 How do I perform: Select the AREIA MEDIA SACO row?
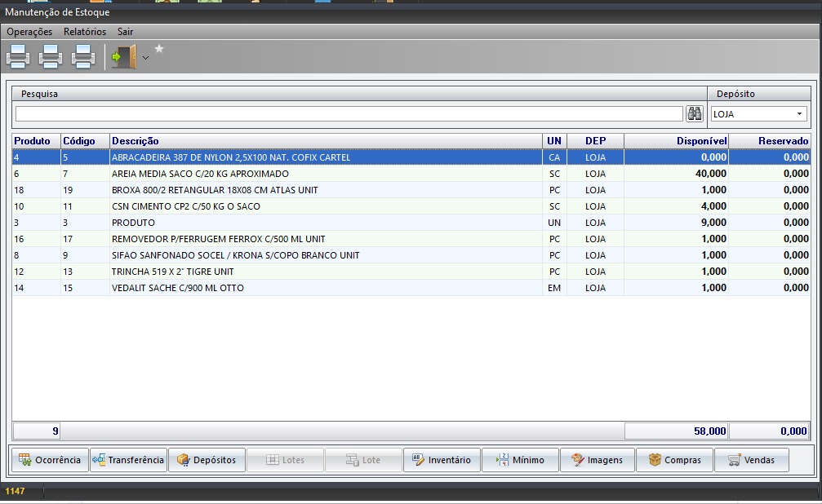[x=200, y=174]
